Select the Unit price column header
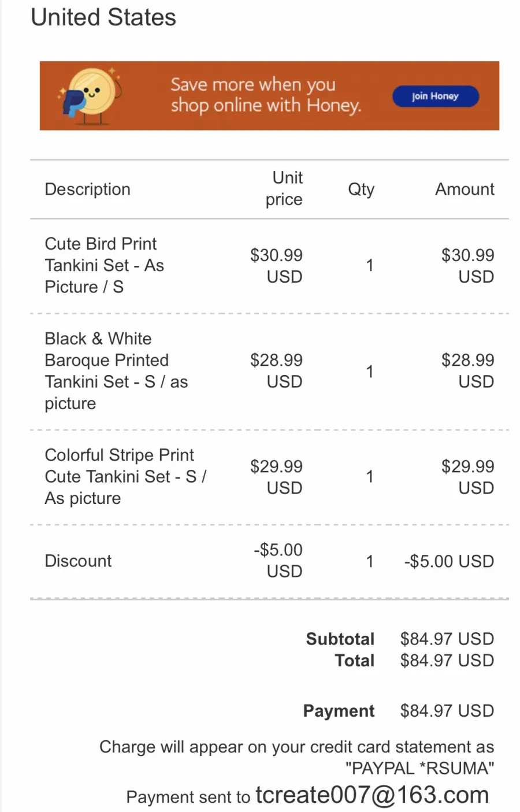Image resolution: width=520 pixels, height=812 pixels. coord(284,188)
